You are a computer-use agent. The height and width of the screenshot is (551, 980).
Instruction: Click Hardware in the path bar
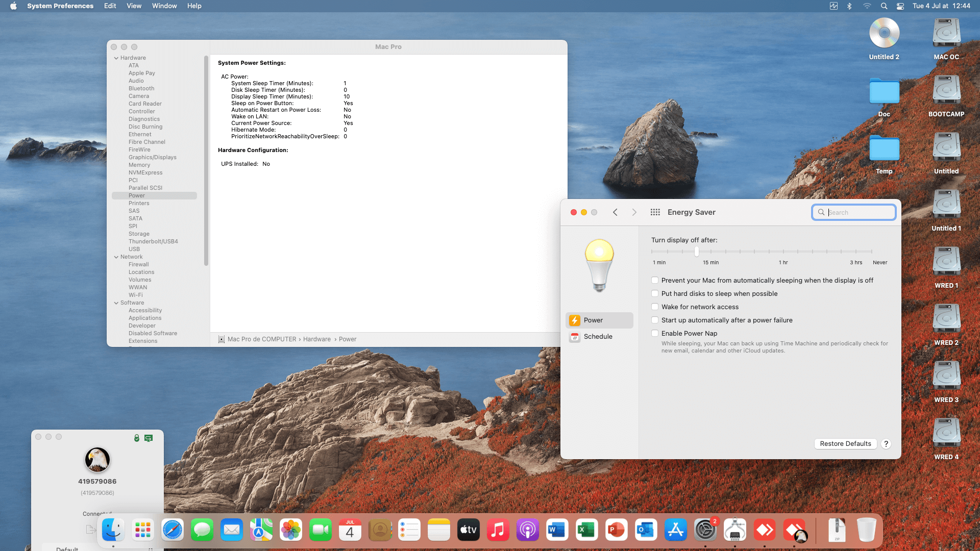[317, 339]
